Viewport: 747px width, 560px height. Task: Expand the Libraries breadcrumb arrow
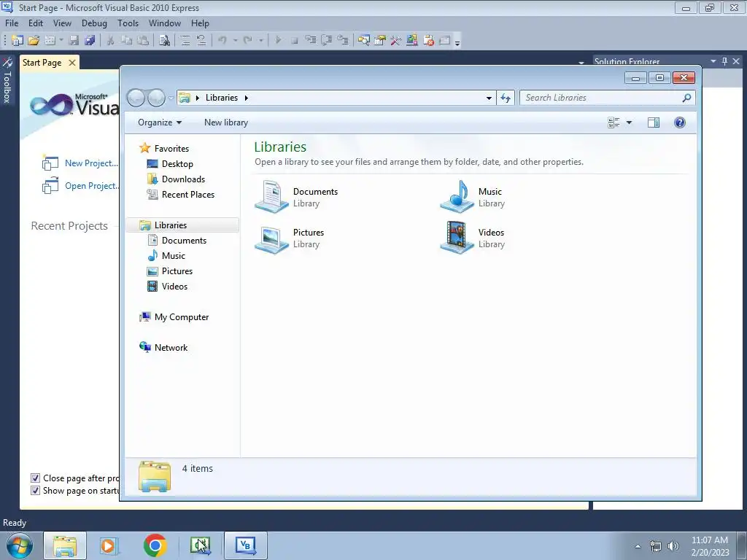247,98
